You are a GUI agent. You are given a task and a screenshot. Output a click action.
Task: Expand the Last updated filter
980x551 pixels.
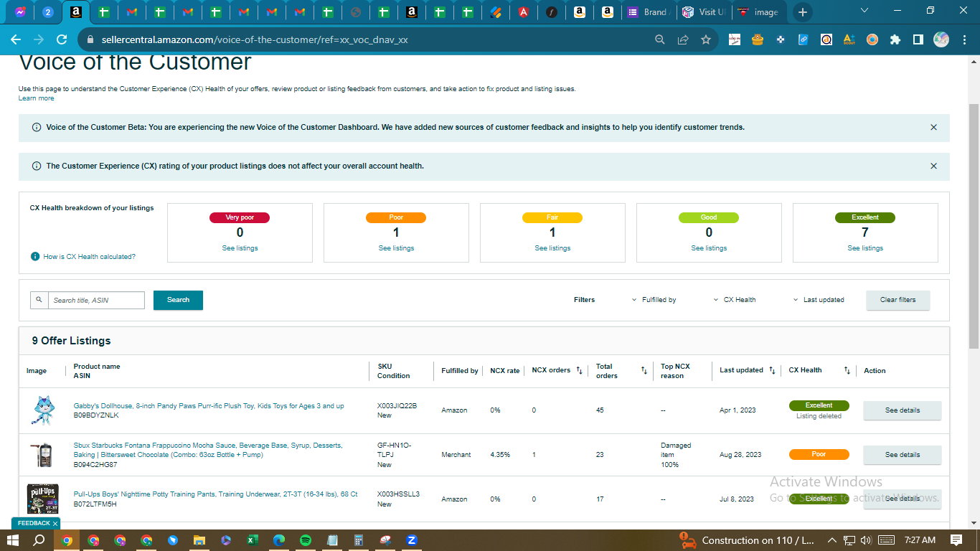[819, 300]
